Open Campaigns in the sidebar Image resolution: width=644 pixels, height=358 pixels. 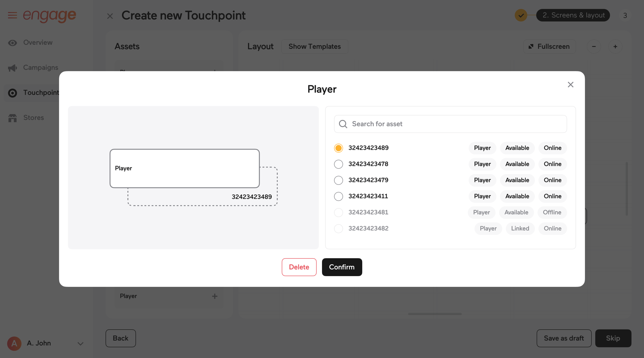[x=41, y=67]
